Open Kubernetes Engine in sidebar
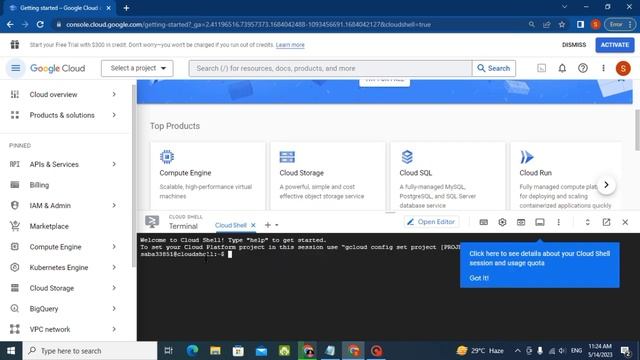Screen dimensions: 640x360 pos(59,267)
